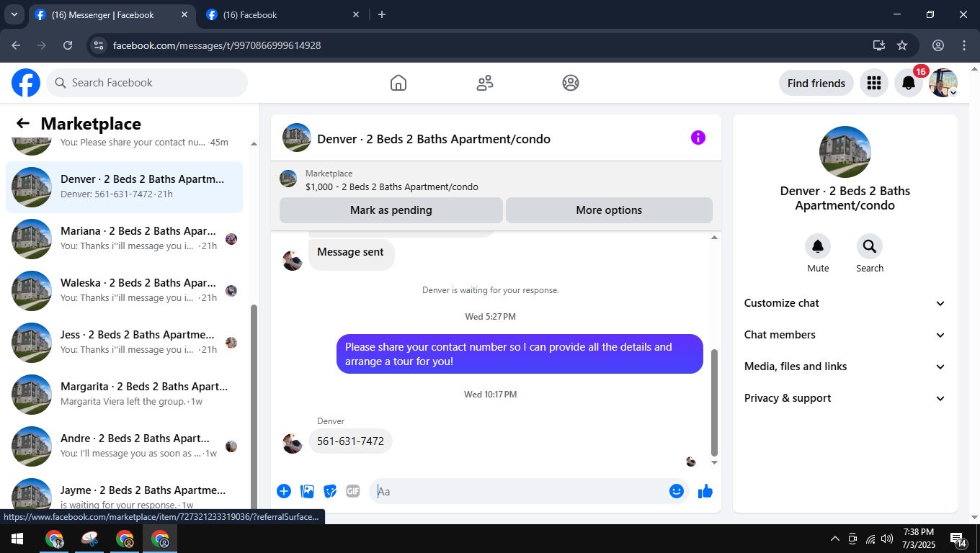Open the account profile picture menu
Screen dimensions: 980x553
943,83
